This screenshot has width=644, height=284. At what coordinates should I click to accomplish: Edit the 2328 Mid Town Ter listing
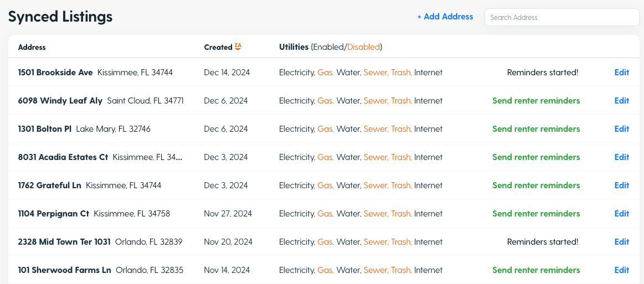point(621,242)
